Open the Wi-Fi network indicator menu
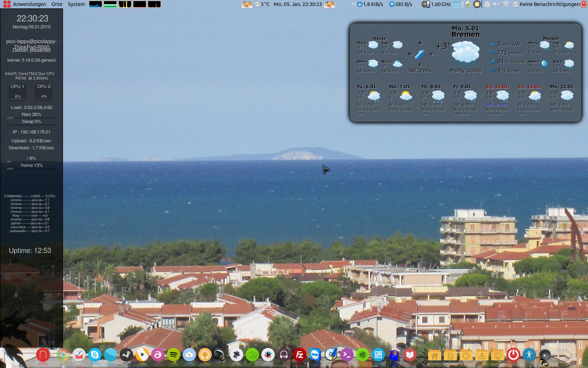 tap(506, 4)
